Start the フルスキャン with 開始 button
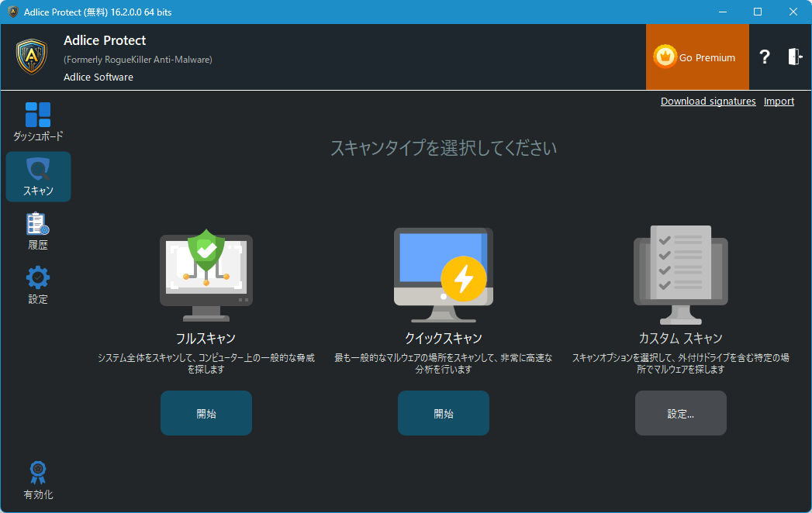Viewport: 812px width, 513px height. point(206,413)
